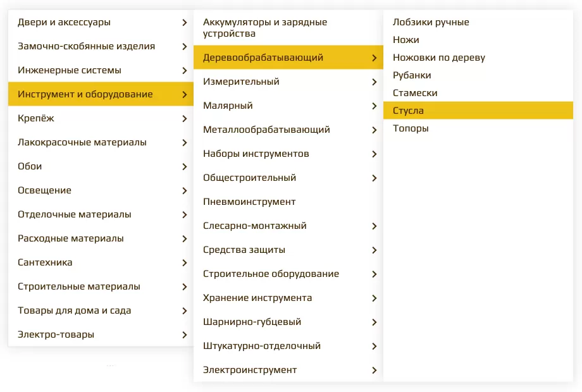The image size is (582, 392).
Task: Click the arrow icon next to Сантехника
Action: tap(184, 262)
